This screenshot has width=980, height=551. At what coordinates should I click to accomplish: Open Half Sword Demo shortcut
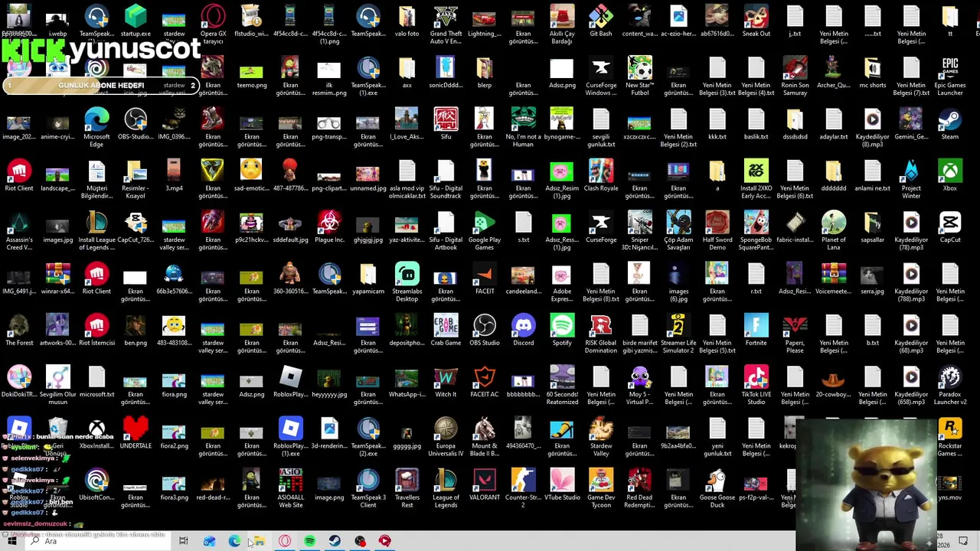(x=717, y=230)
